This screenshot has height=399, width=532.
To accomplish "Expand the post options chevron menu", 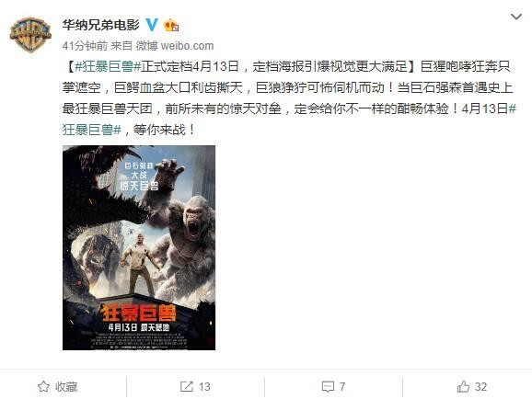I will [x=516, y=17].
